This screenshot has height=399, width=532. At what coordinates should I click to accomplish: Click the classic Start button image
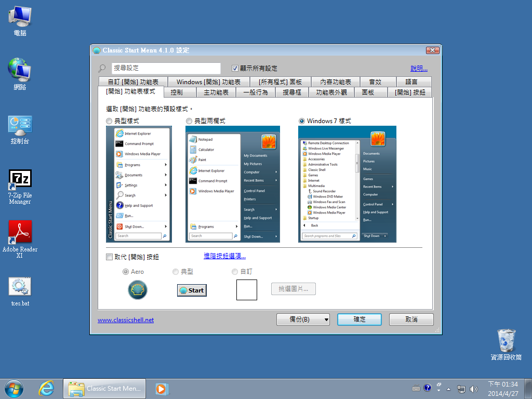pyautogui.click(x=192, y=290)
